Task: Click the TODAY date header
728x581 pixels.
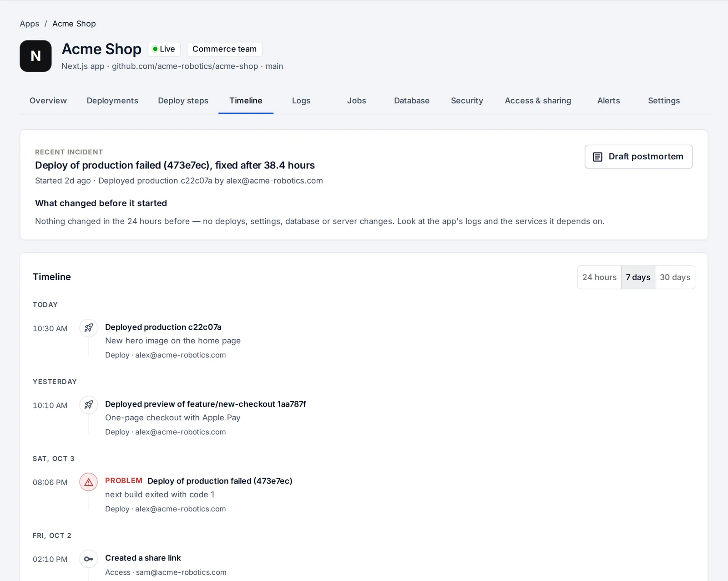Action: pyautogui.click(x=45, y=305)
